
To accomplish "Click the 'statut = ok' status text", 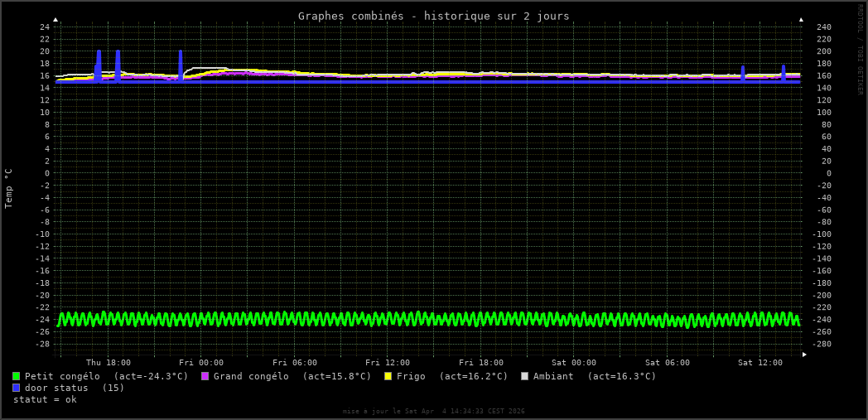I will click(45, 399).
